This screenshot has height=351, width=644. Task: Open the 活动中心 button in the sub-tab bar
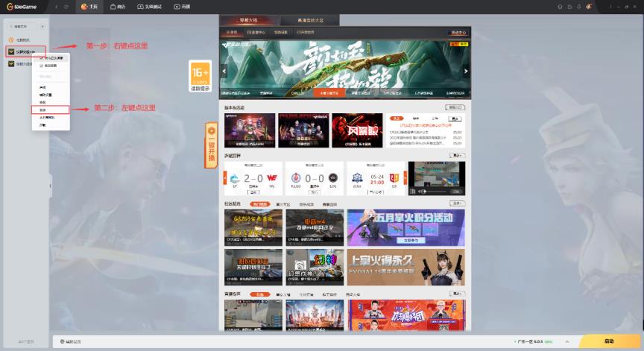coord(458,33)
